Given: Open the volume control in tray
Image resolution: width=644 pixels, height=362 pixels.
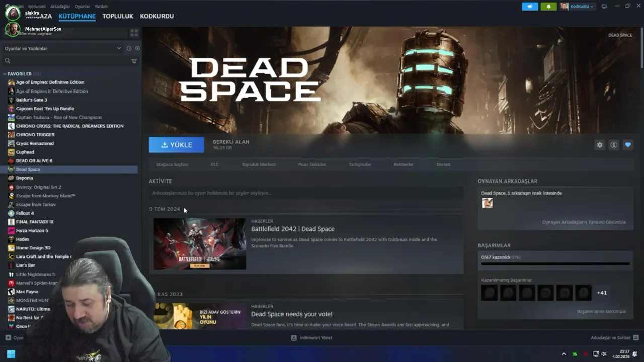Looking at the screenshot, I should [x=604, y=354].
